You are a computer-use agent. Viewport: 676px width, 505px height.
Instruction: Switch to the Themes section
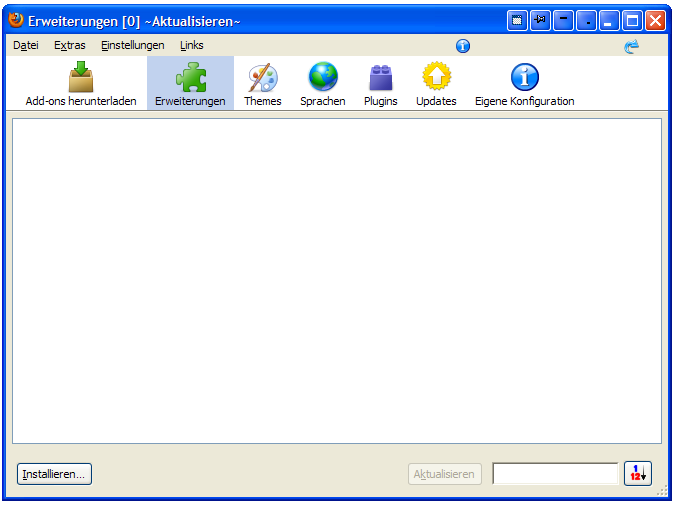(x=263, y=83)
